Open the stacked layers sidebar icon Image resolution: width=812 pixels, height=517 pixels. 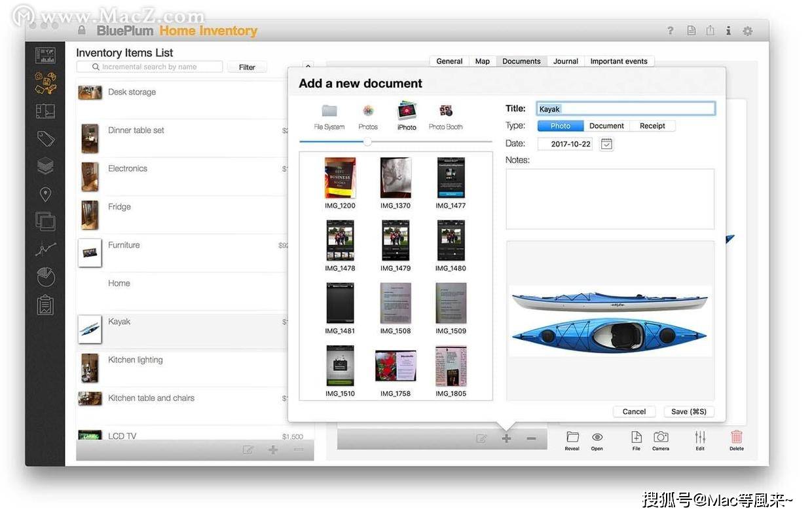click(x=45, y=166)
